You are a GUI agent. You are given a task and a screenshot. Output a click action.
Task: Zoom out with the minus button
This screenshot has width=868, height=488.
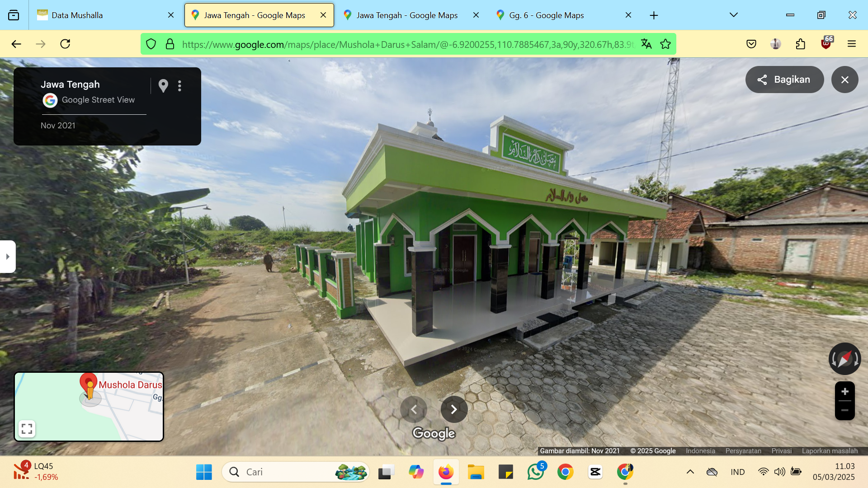844,410
